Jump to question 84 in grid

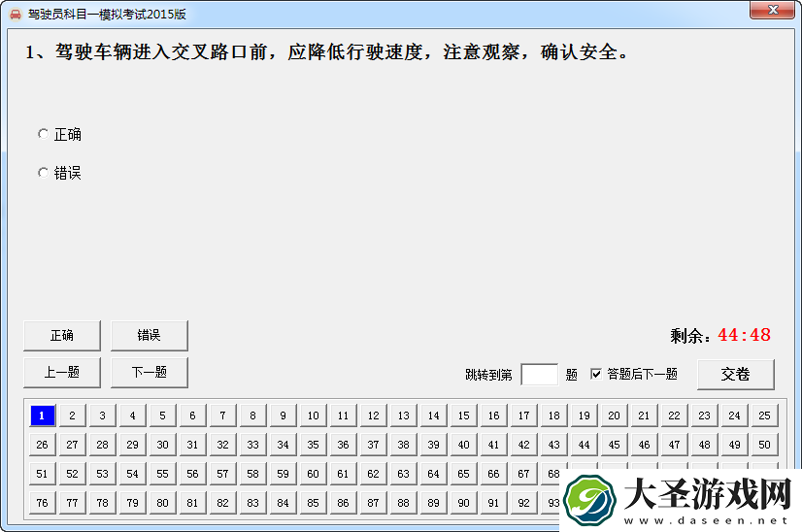(x=283, y=503)
